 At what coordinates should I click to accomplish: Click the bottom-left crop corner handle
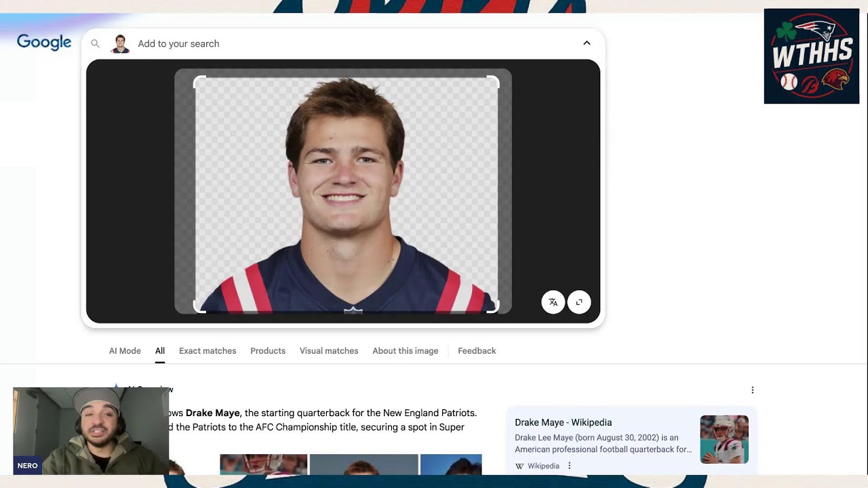(x=199, y=307)
